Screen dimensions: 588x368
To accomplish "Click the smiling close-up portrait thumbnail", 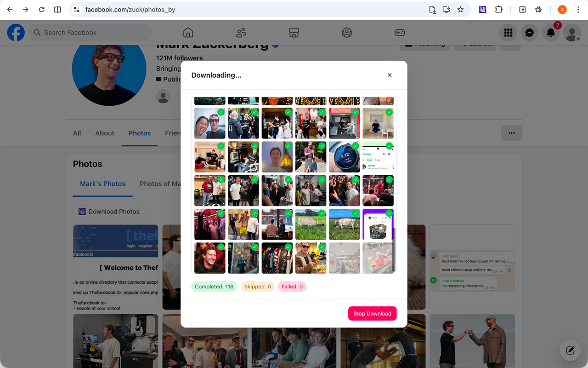I will click(x=210, y=258).
